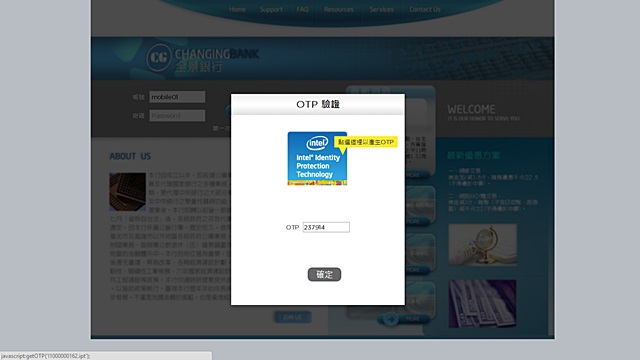
Task: Open the Contact Us menu item
Action: point(424,9)
